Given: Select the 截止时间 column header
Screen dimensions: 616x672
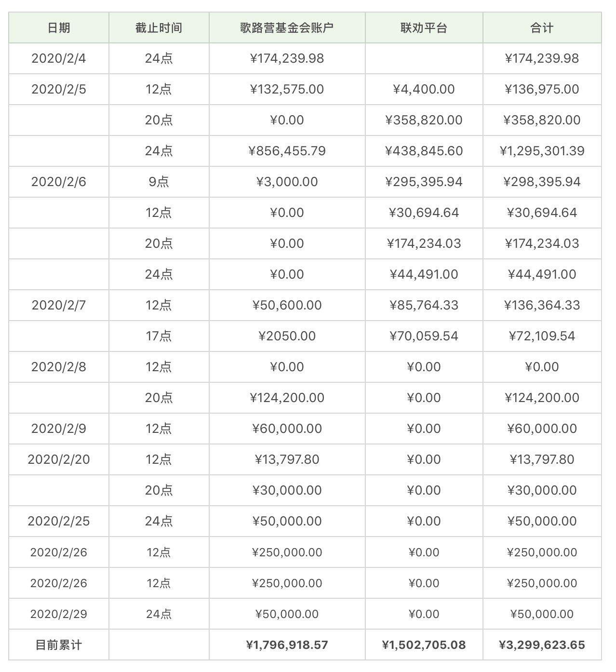Looking at the screenshot, I should click(x=159, y=28).
